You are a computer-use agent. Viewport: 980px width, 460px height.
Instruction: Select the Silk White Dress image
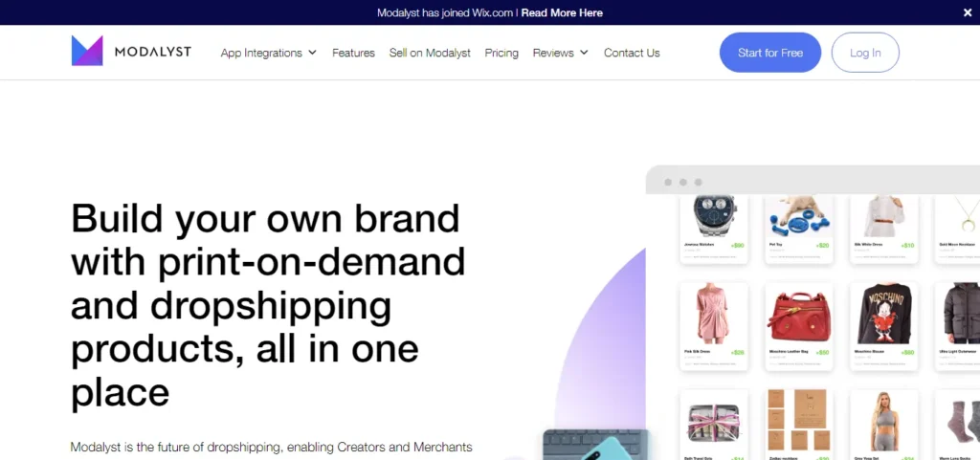[x=883, y=215]
